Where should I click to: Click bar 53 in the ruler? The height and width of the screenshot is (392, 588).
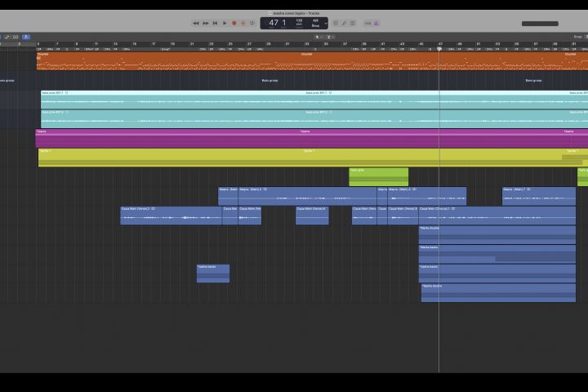(x=498, y=44)
